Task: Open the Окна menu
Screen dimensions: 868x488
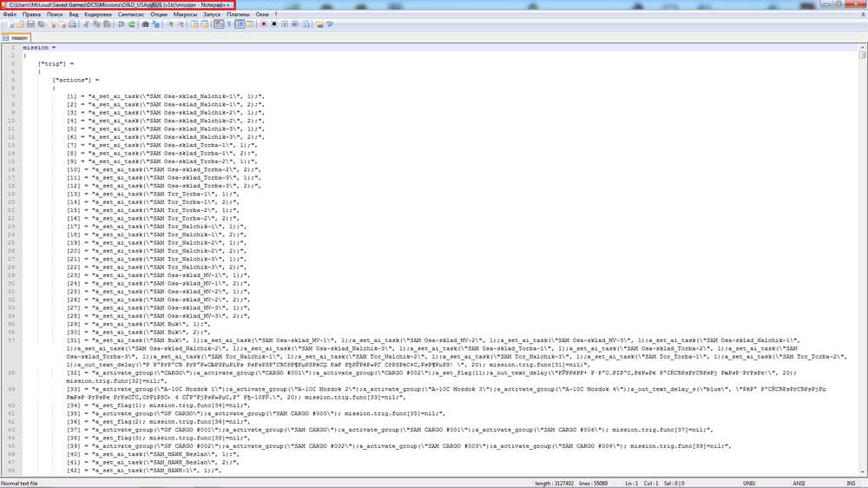Action: [262, 15]
